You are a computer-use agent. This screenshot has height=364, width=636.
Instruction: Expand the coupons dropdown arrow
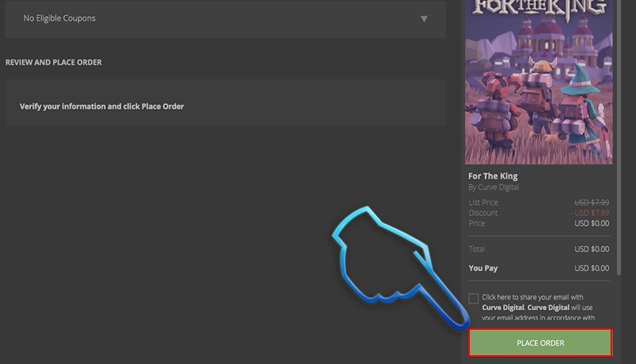pos(424,19)
